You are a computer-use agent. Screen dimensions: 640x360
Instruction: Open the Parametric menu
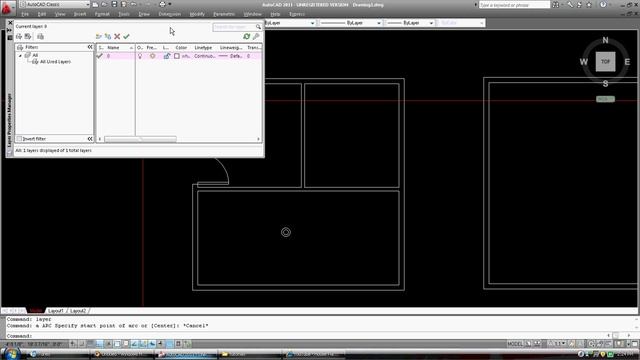pos(224,14)
